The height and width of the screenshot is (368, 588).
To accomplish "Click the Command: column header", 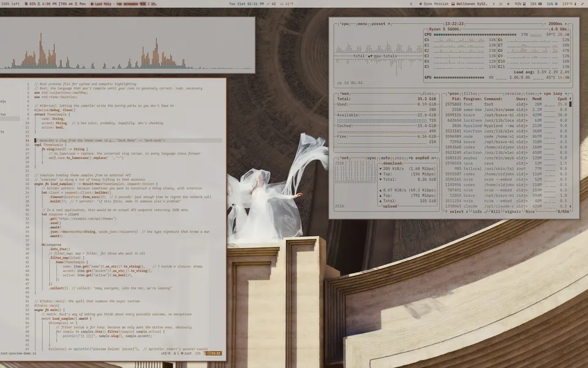I will click(493, 99).
